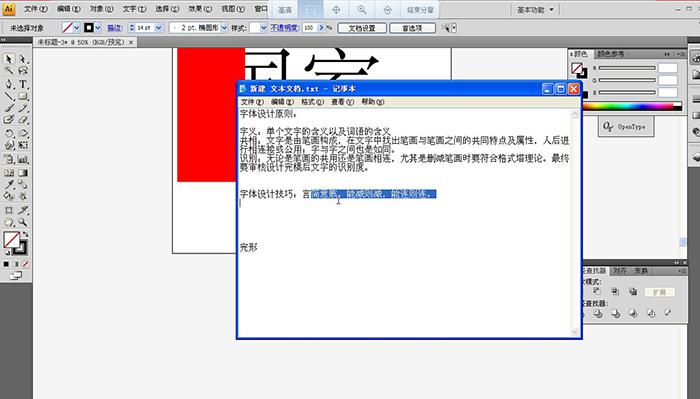Image resolution: width=700 pixels, height=399 pixels.
Task: Select the Direct Selection tool
Action: point(23,59)
